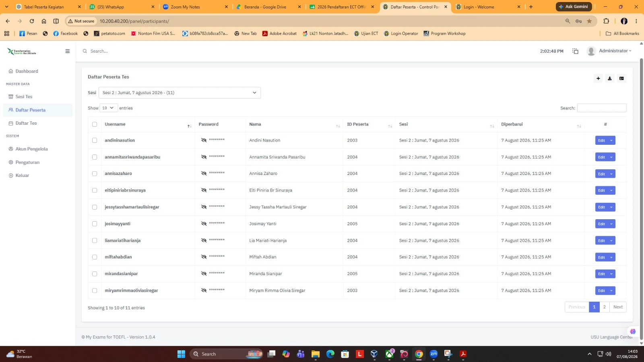
Task: Expand the Administrator account menu
Action: coord(615,51)
